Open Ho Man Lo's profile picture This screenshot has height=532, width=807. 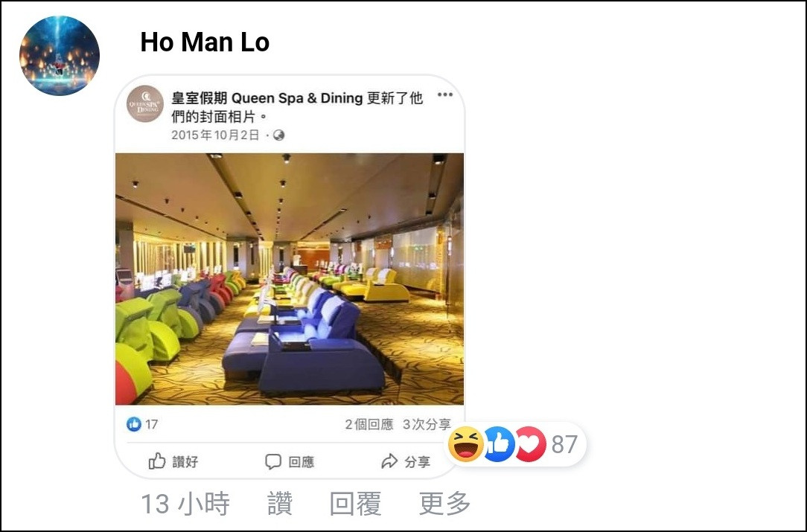coord(60,56)
